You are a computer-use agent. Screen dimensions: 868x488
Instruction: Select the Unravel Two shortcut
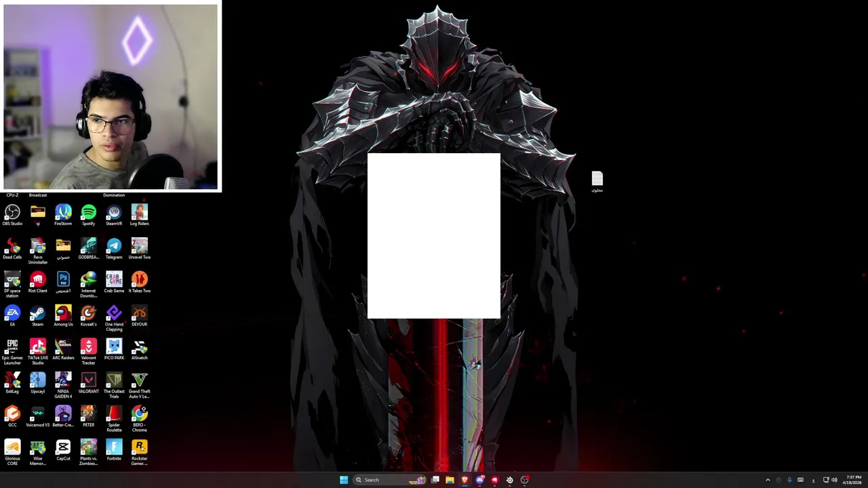coord(139,249)
